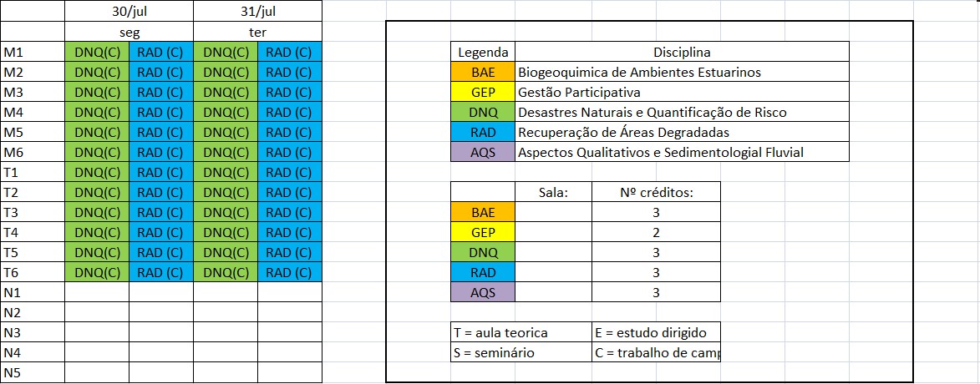Select the 'Recuperação de Áreas Degradadas' cell

682,133
